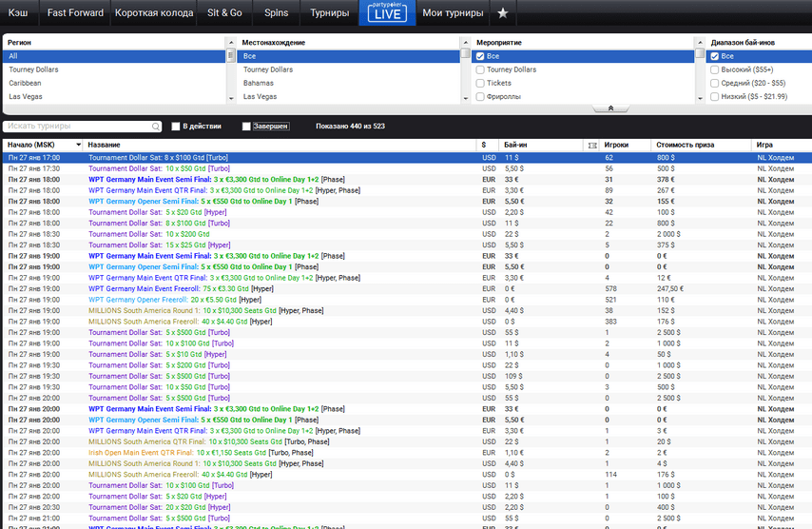Viewport: 812px width, 529px height.
Task: Select WPT Germany Opener Freeroll row
Action: (407, 300)
